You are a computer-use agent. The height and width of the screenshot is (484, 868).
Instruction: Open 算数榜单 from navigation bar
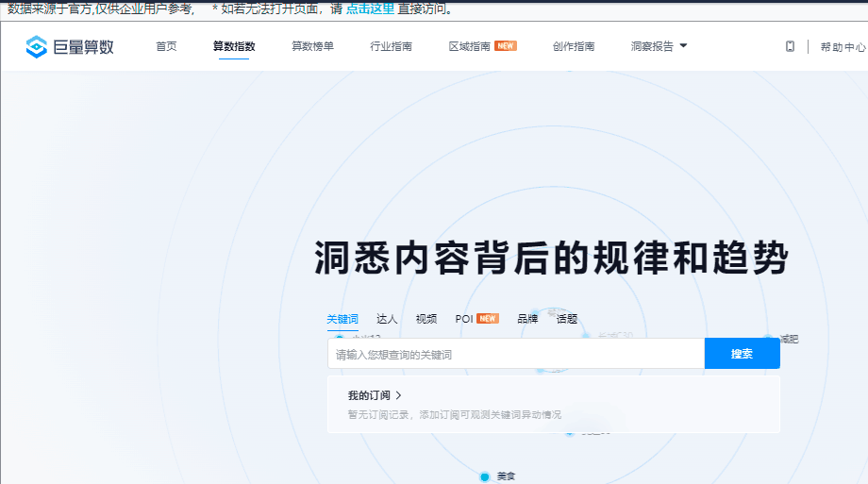click(x=313, y=46)
